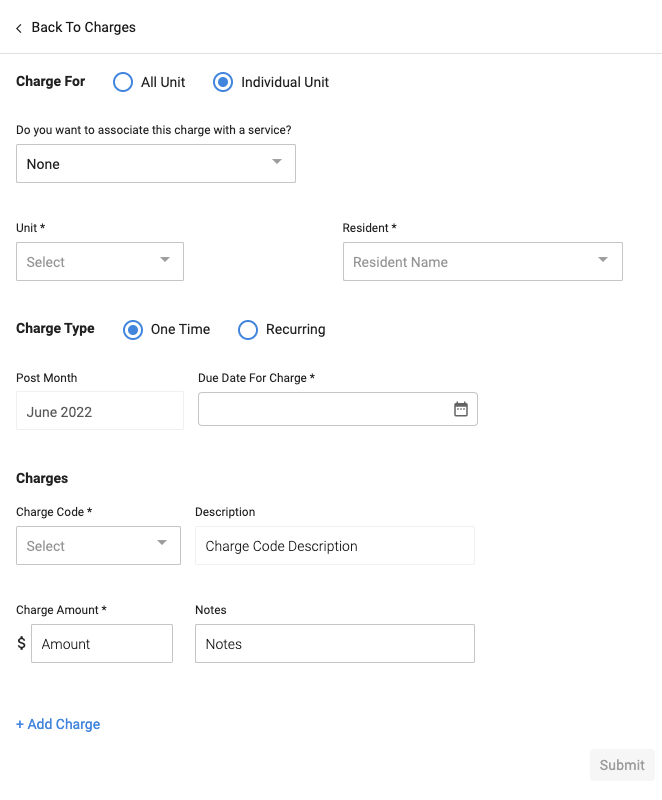Image resolution: width=662 pixels, height=800 pixels.
Task: Click the Charge For label
Action: click(x=51, y=82)
